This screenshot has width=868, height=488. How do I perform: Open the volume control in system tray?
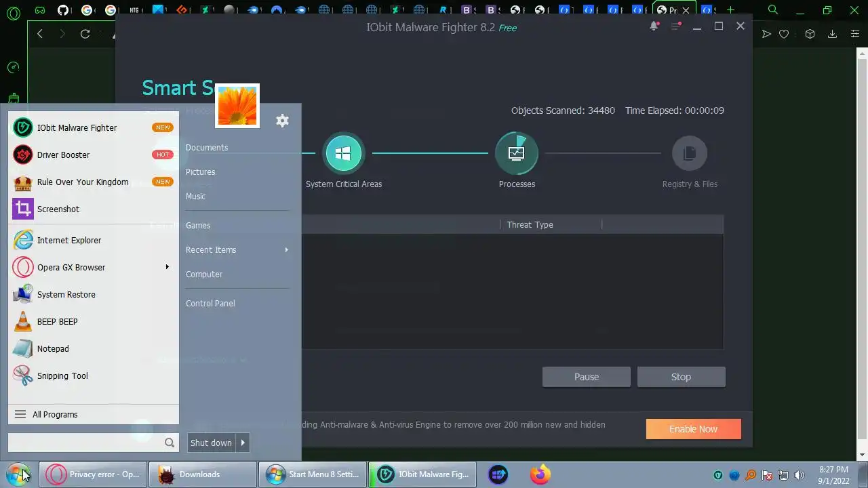800,475
